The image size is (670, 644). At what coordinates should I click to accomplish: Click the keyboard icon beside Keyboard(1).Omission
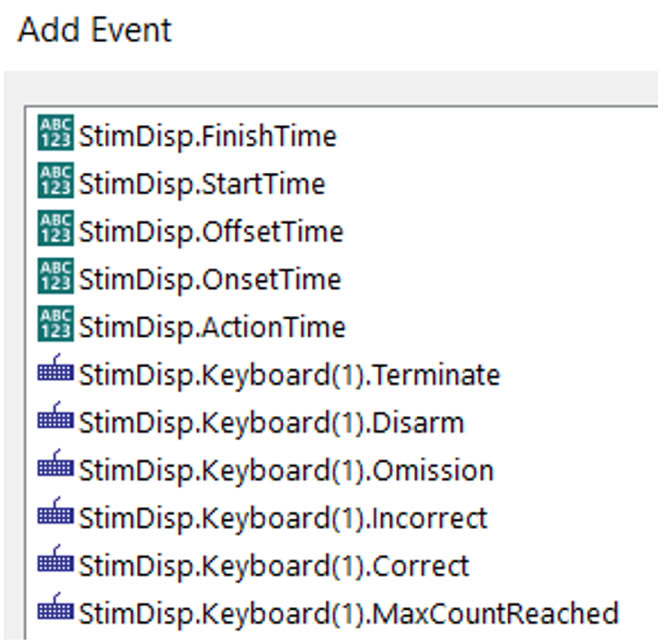click(55, 469)
